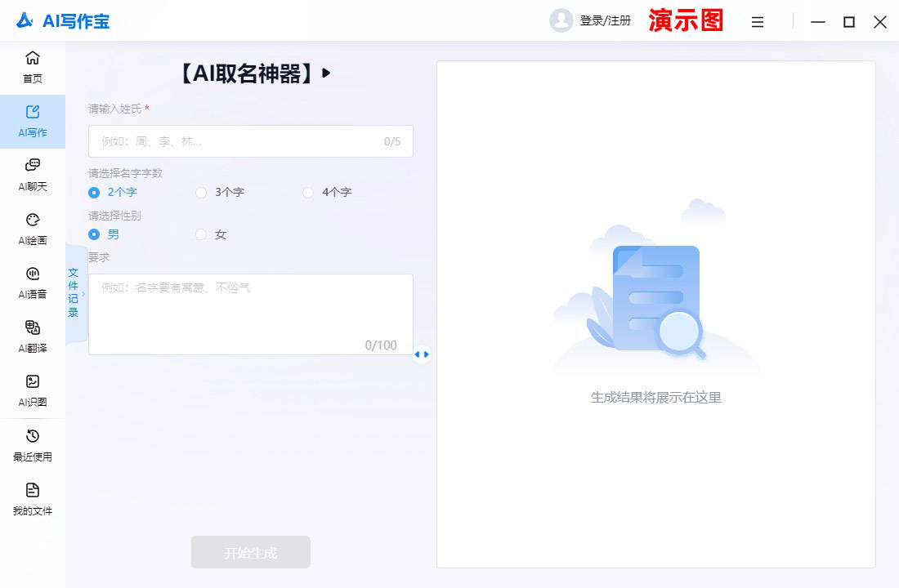
Task: Open the 首页 home icon
Action: 33,58
